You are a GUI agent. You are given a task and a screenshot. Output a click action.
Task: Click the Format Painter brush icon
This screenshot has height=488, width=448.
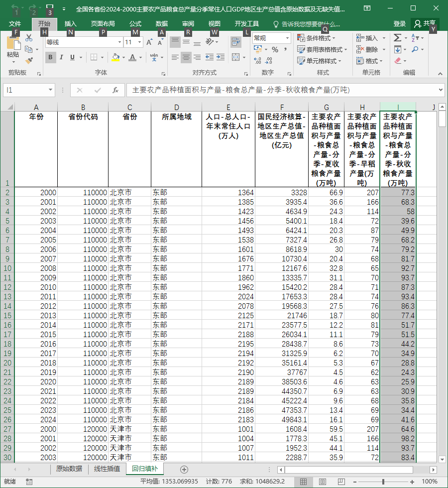pyautogui.click(x=29, y=60)
